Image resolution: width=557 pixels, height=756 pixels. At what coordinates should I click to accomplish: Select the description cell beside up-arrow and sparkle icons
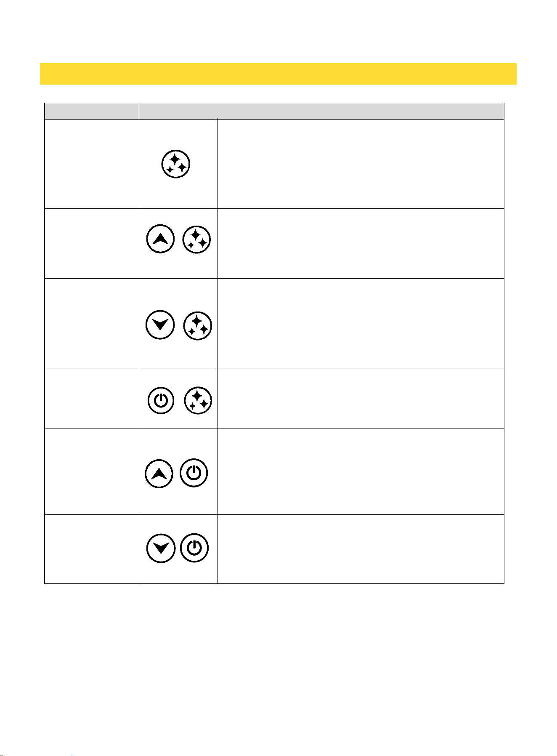[361, 243]
